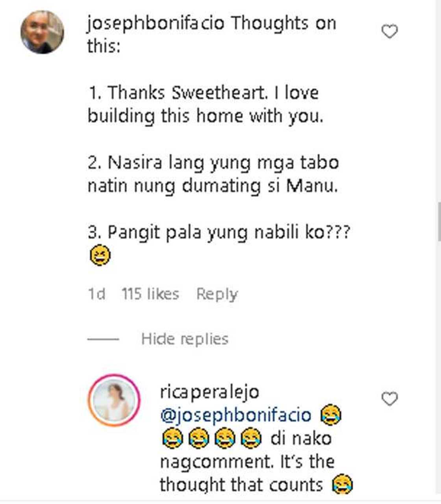441x504 pixels.
Task: Click the first emoji in the four-emoji row
Action: (x=172, y=439)
